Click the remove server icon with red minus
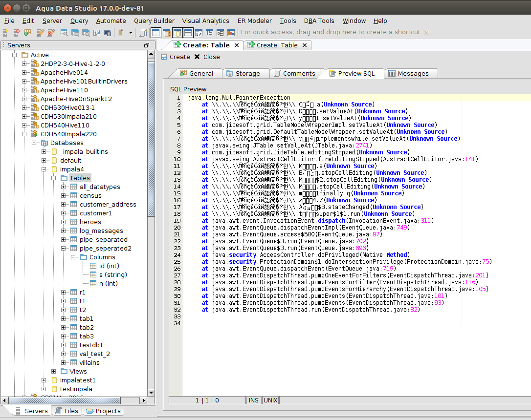Image resolution: width=531 pixels, height=420 pixels. coord(17,33)
